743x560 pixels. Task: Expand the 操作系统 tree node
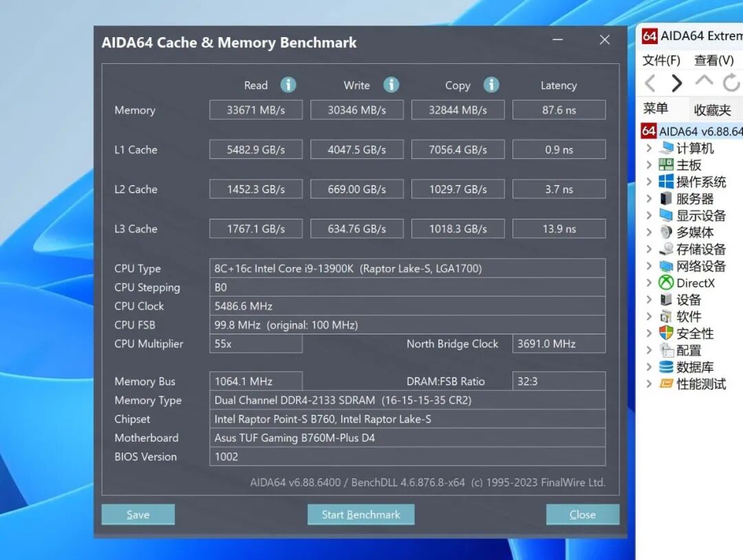[x=649, y=182]
